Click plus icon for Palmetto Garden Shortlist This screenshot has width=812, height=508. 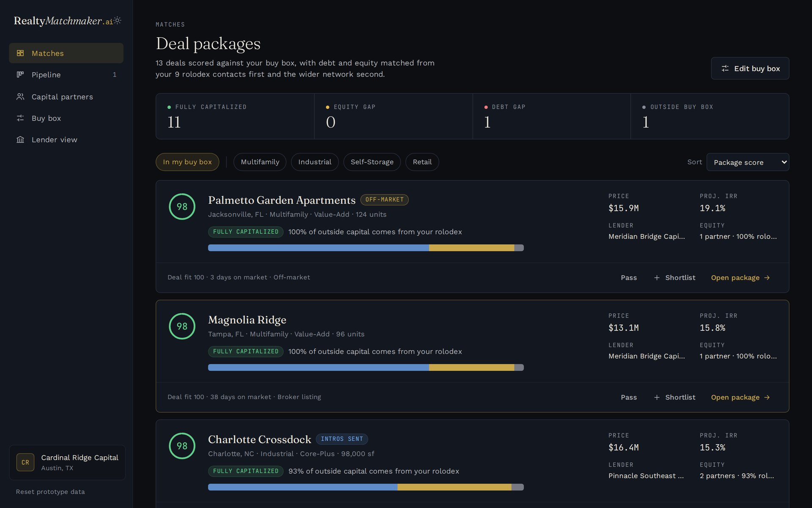(657, 278)
